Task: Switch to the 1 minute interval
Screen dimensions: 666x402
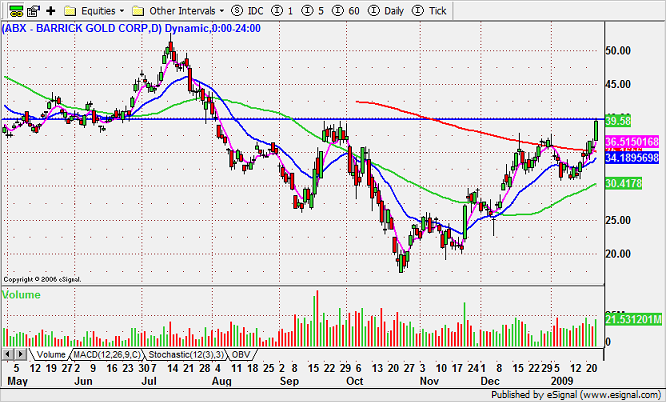Action: point(282,11)
